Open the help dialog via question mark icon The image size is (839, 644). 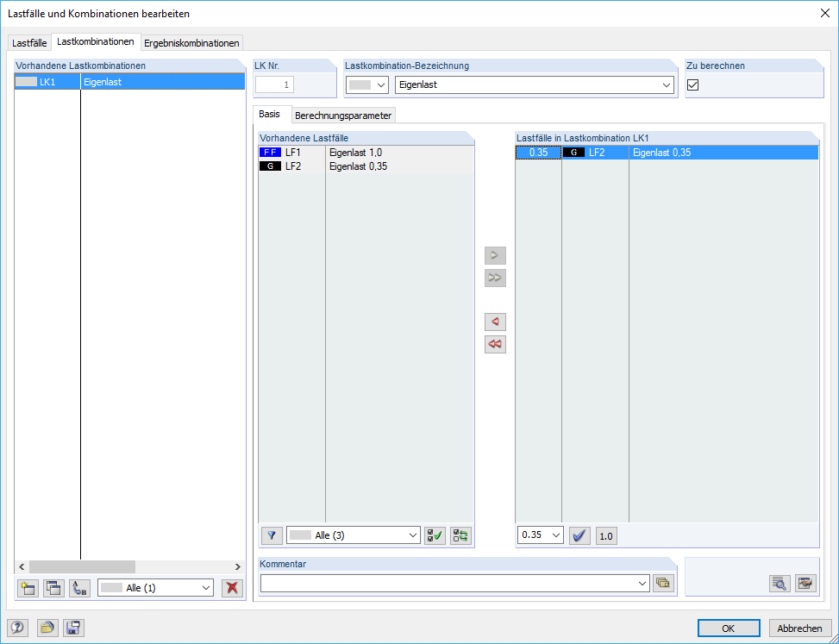pos(17,628)
